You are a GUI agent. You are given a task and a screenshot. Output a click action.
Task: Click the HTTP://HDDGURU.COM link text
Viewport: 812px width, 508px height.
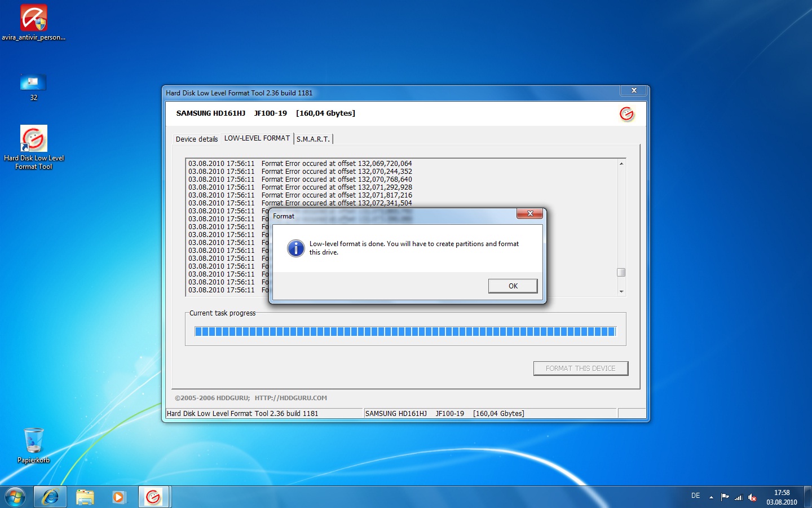pos(291,398)
